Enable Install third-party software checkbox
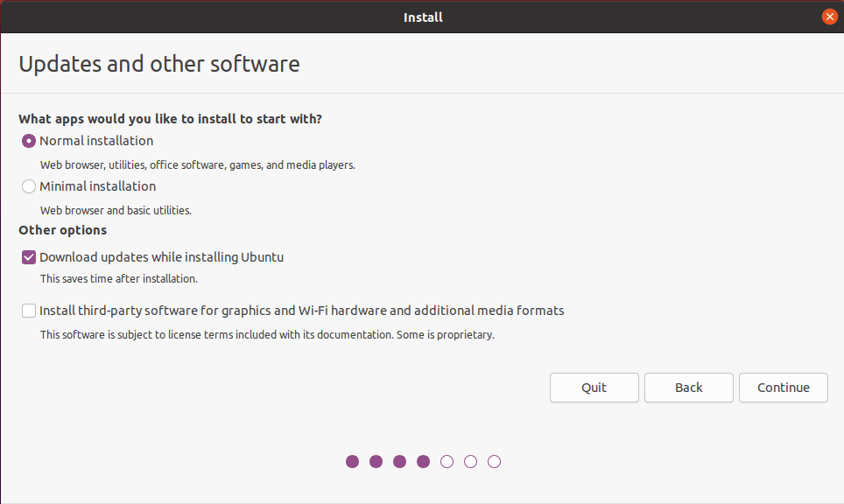This screenshot has height=504, width=844. point(28,310)
